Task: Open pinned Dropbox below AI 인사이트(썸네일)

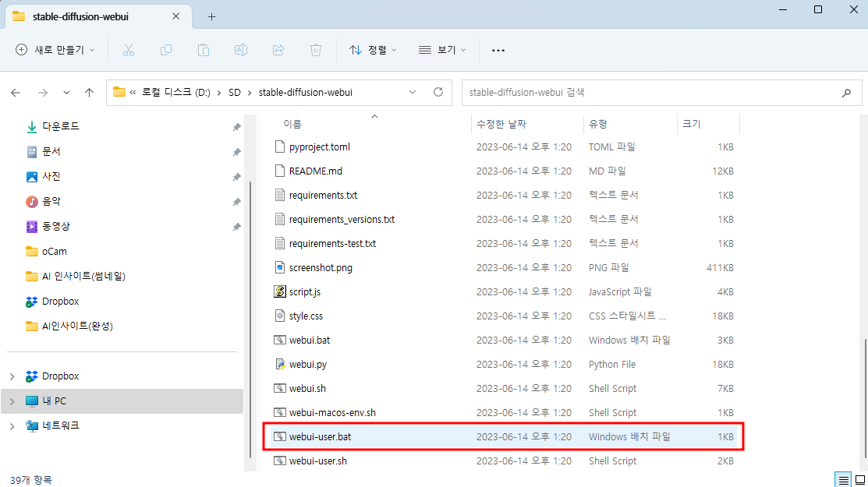Action: click(60, 302)
